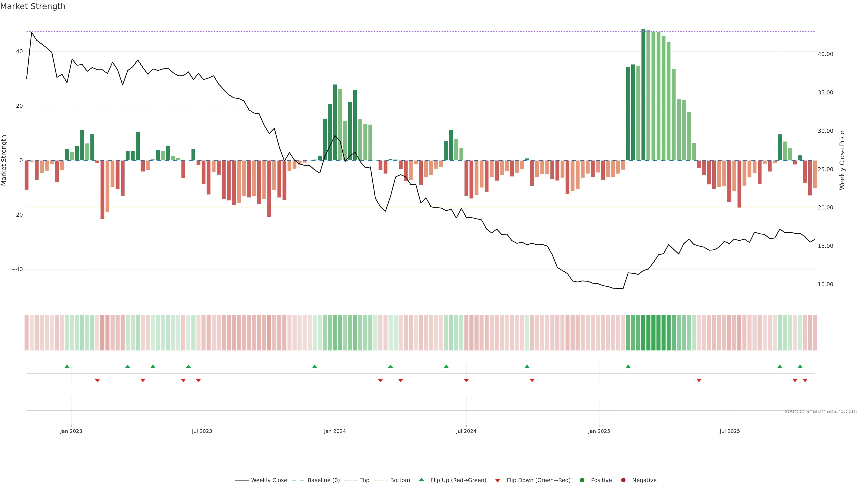Click the Jul 2025 x-axis label
This screenshot has height=488, width=868.
tap(729, 431)
